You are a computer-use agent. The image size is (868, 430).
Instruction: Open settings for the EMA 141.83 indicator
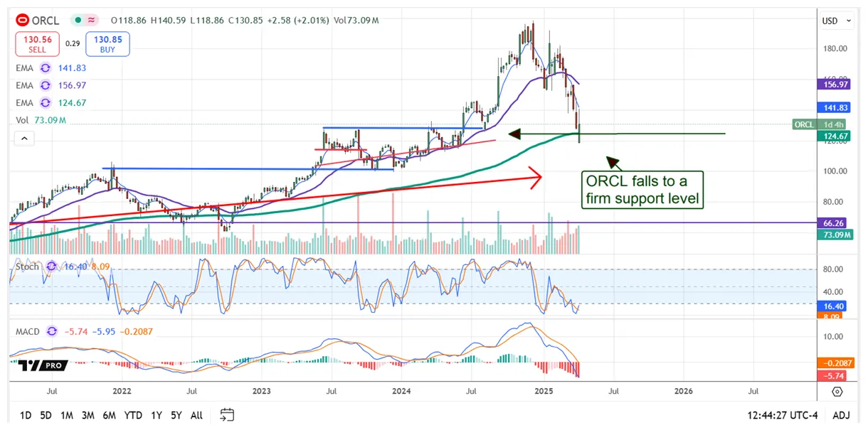click(x=44, y=68)
